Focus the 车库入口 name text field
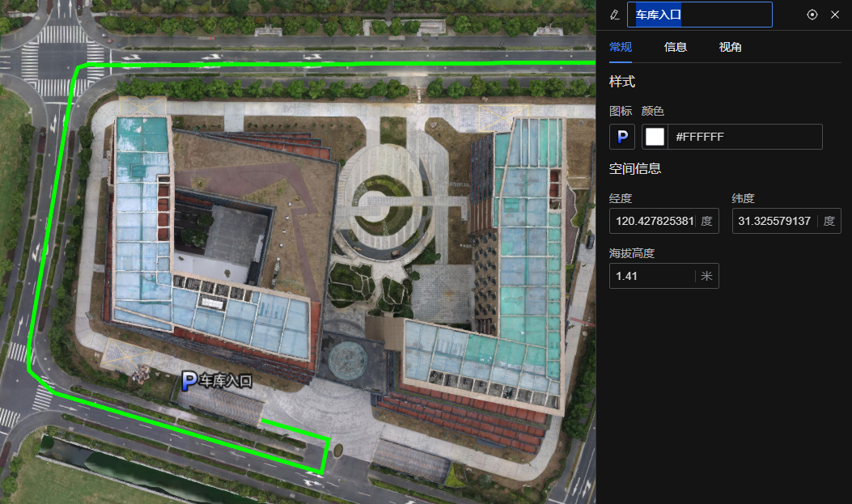This screenshot has height=504, width=852. 699,15
